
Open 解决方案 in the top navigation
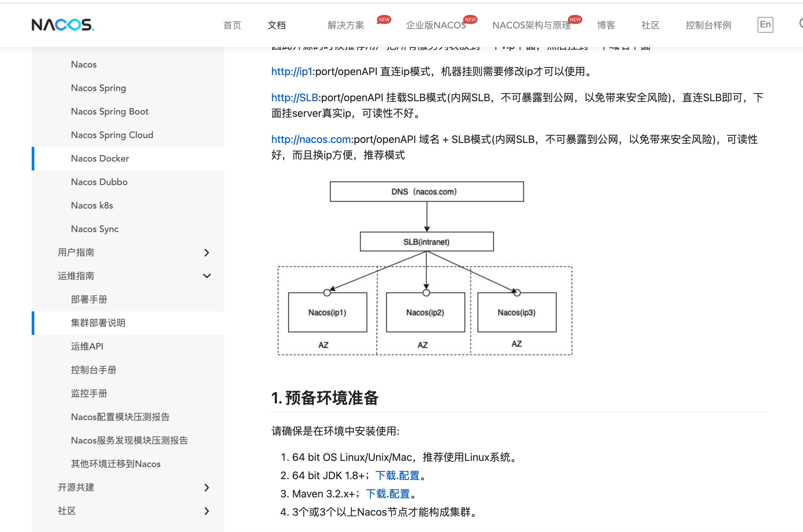346,25
